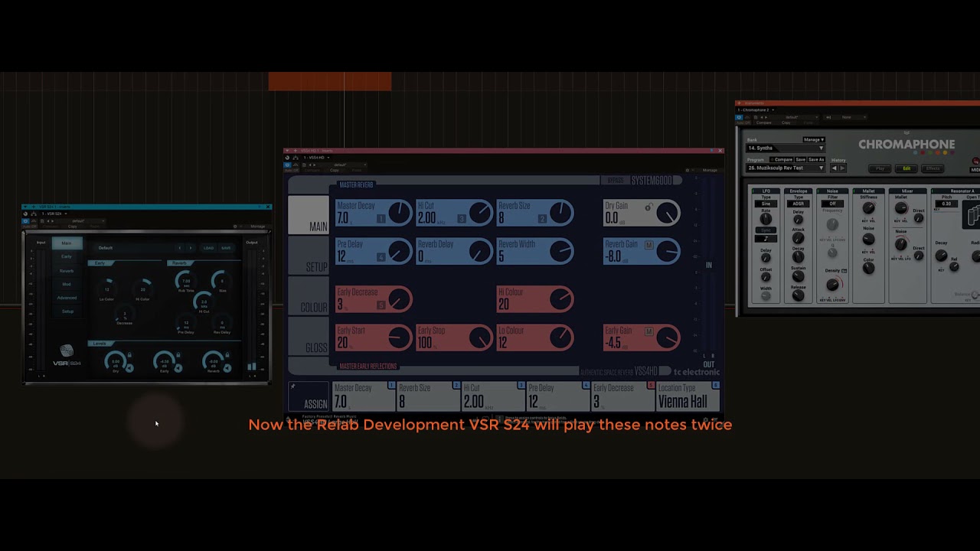
Task: Toggle the lock above Dry level in VSR S24
Action: point(129,355)
